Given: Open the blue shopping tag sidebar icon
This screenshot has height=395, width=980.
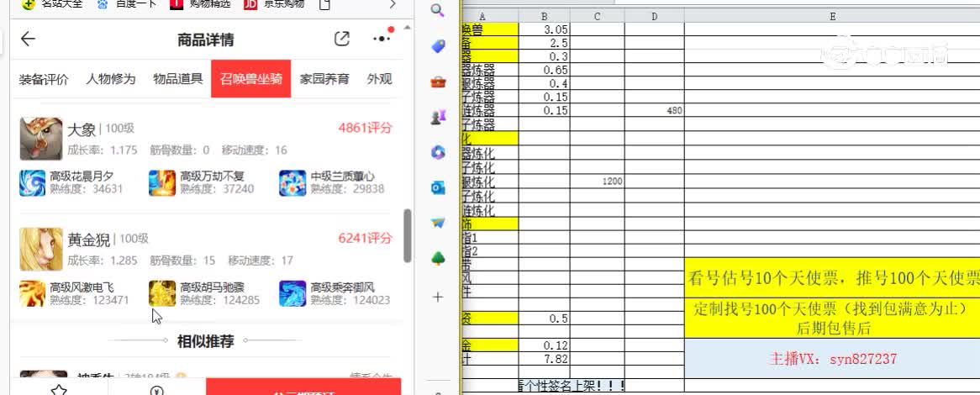Looking at the screenshot, I should 438,45.
